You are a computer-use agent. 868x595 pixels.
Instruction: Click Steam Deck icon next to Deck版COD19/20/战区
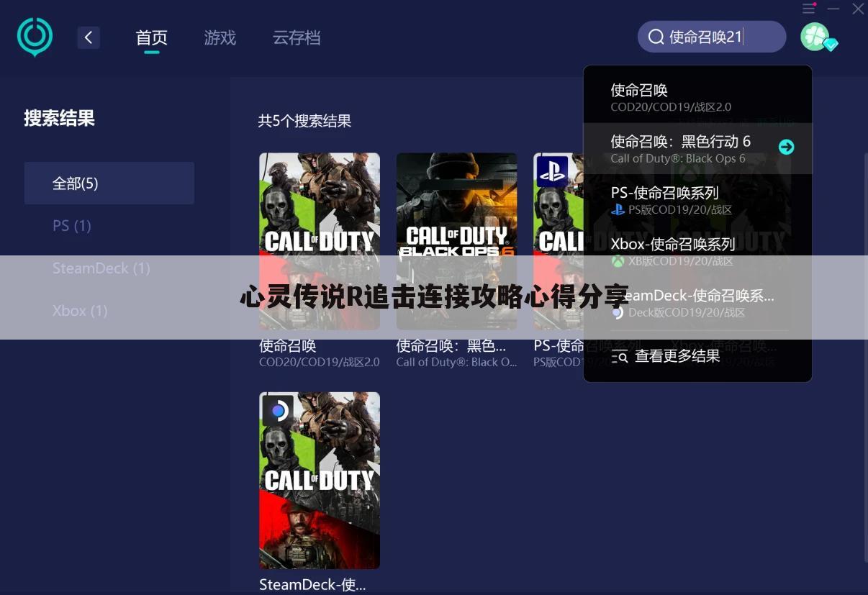click(x=618, y=313)
